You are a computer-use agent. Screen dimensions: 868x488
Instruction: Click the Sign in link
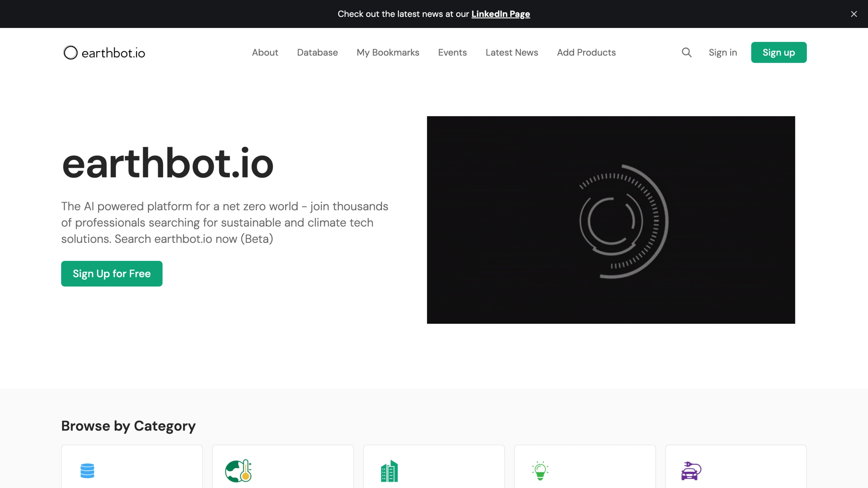tap(722, 52)
